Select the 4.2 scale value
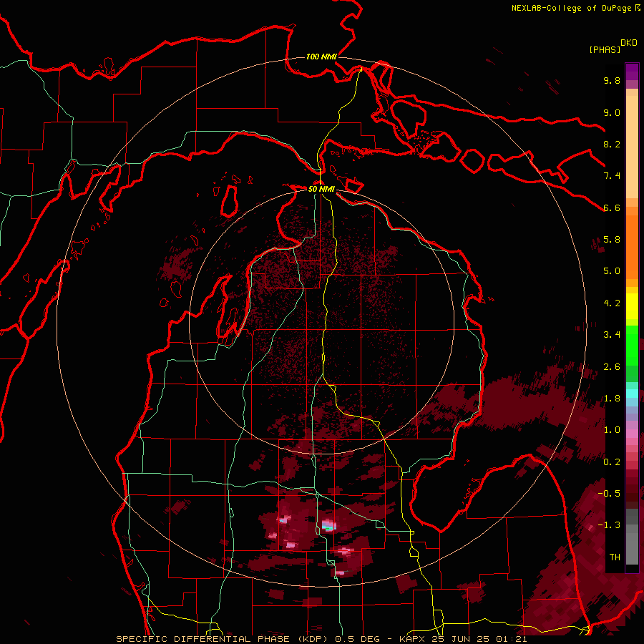The height and width of the screenshot is (644, 644). pos(612,303)
